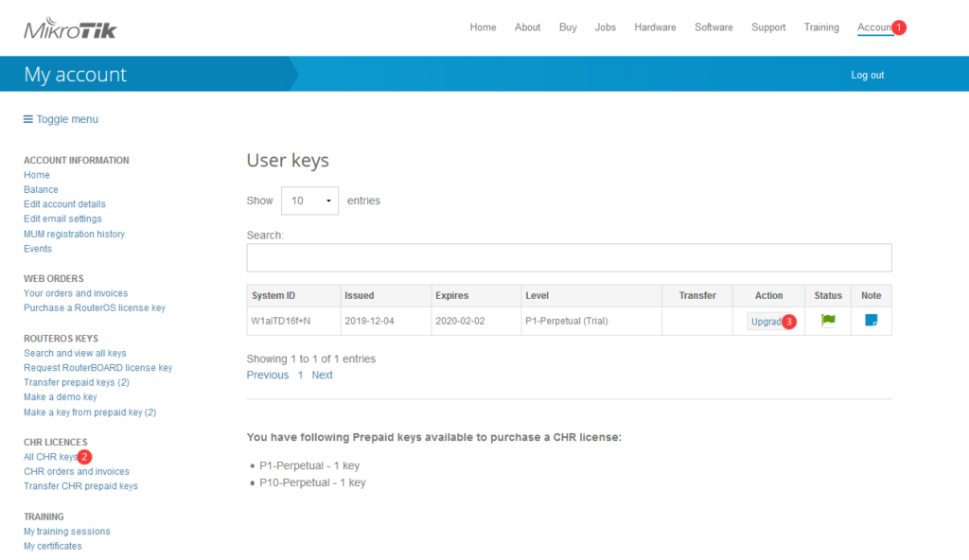The image size is (969, 560).
Task: Click the green status flag icon
Action: coord(828,320)
